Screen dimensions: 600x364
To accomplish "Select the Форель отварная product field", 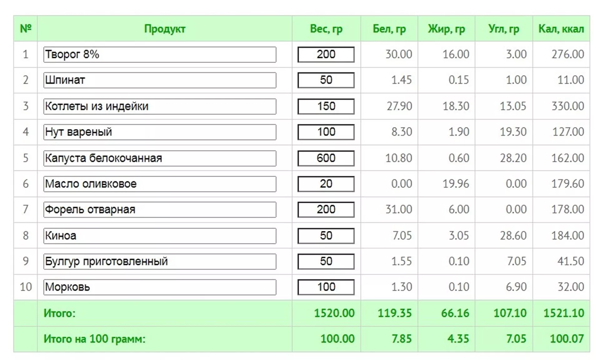I will [160, 209].
